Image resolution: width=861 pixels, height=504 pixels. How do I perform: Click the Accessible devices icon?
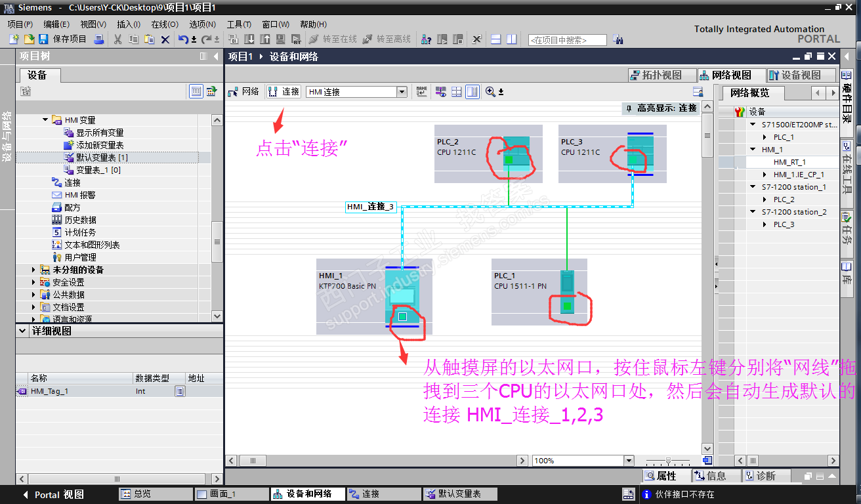click(427, 39)
